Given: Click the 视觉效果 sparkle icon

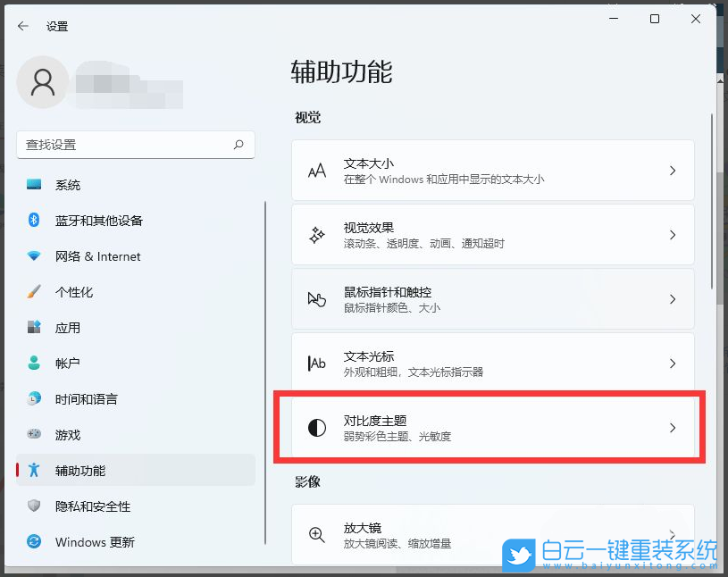Looking at the screenshot, I should 316,234.
